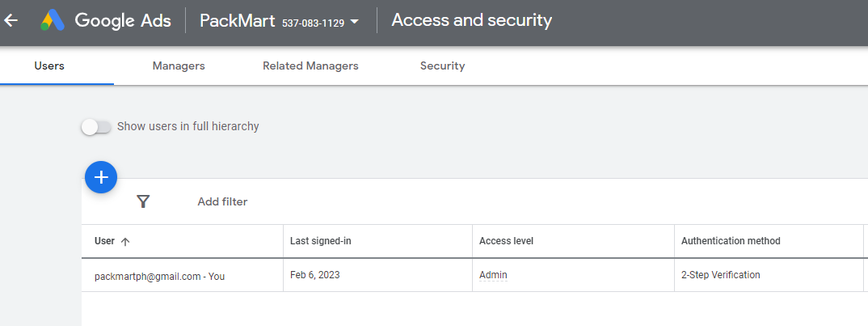Click the blue plus add user button

(101, 177)
